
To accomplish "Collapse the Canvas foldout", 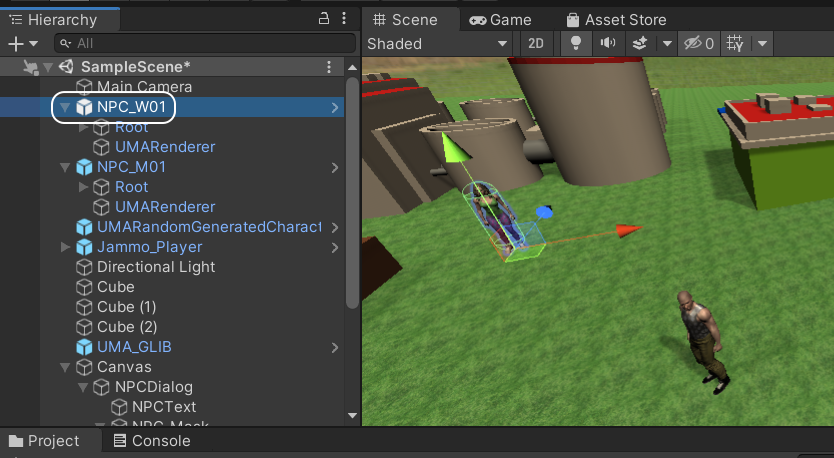I will point(65,368).
